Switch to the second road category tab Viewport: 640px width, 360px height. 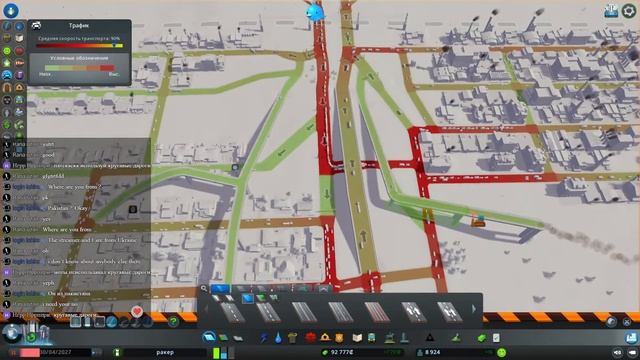[x=242, y=289]
